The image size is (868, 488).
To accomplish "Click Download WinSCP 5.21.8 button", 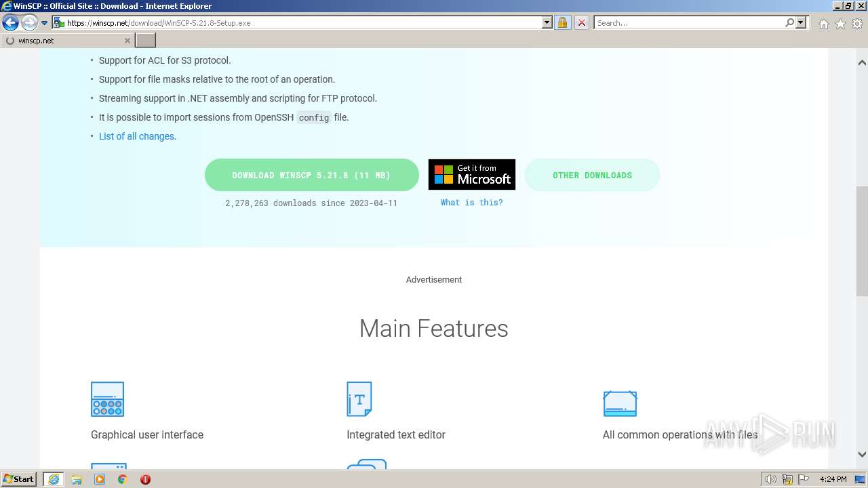I will 312,175.
